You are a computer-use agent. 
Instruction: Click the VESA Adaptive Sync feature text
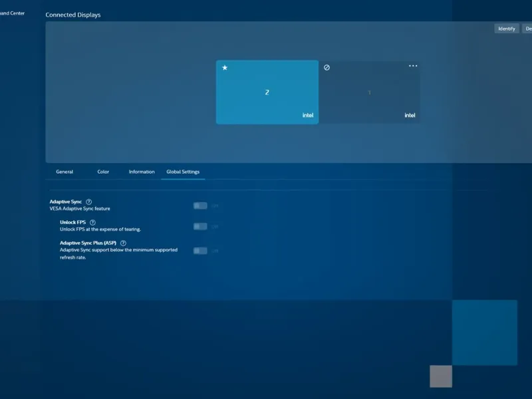pyautogui.click(x=80, y=209)
